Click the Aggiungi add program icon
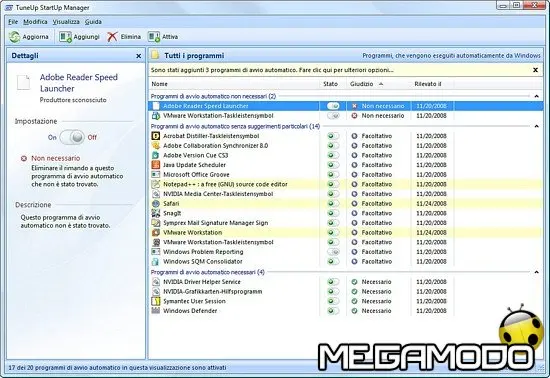 pos(65,37)
